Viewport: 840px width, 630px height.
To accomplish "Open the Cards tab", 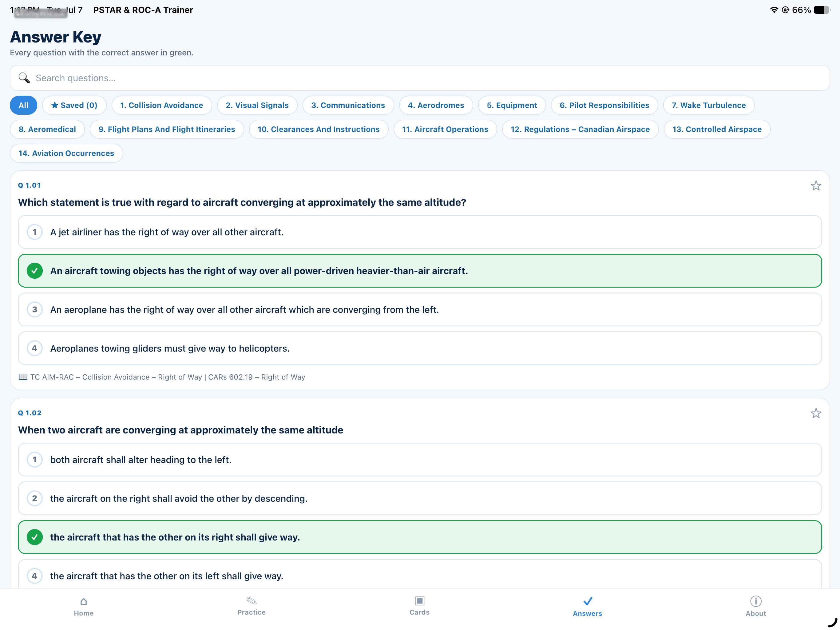I will pyautogui.click(x=419, y=606).
